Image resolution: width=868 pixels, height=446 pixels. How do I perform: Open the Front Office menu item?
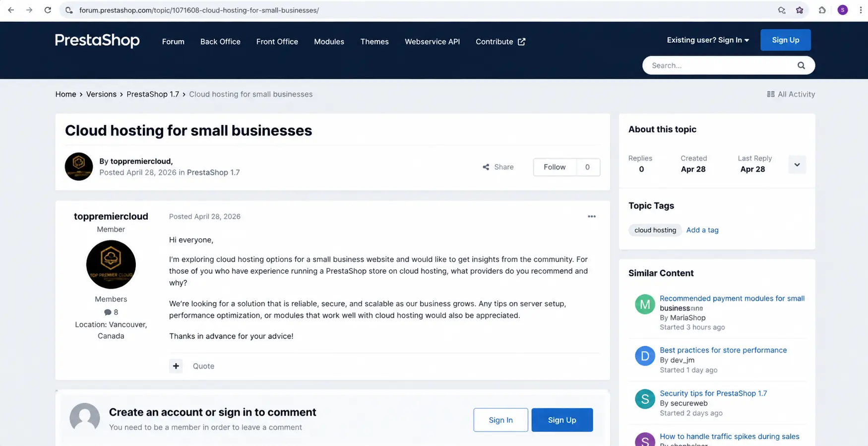[x=277, y=42]
